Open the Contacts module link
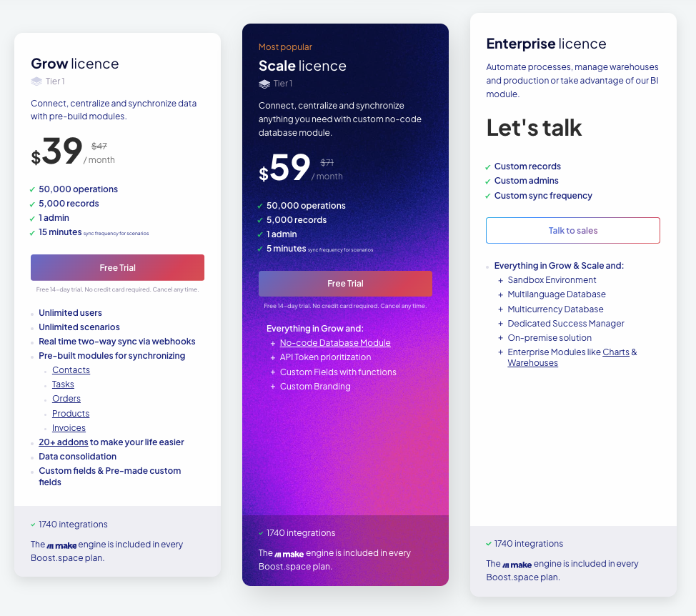Image resolution: width=696 pixels, height=616 pixels. tap(71, 370)
